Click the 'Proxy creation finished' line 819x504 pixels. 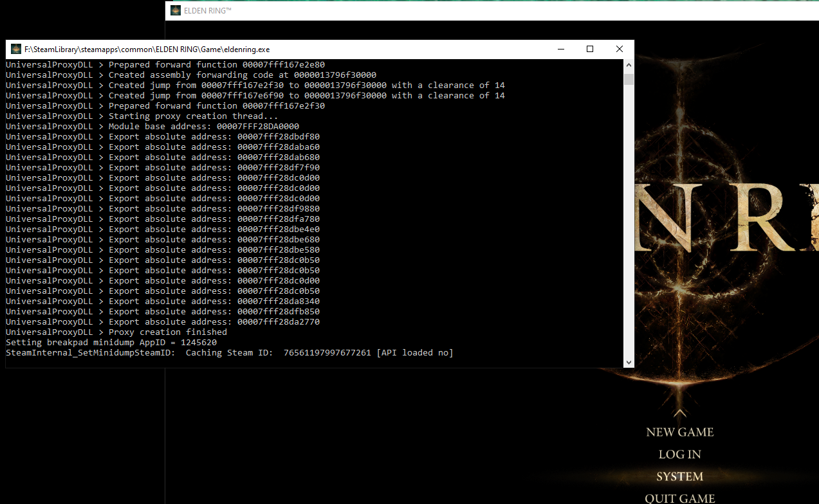click(116, 332)
